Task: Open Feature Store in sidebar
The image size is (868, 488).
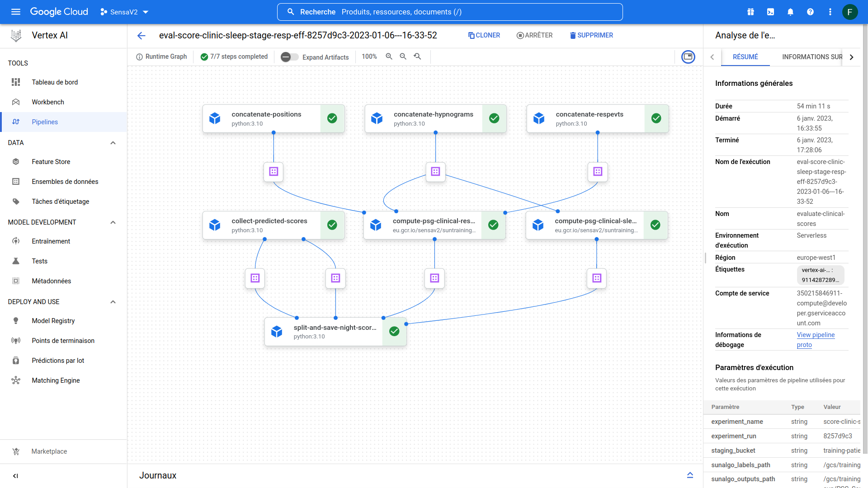Action: pyautogui.click(x=63, y=162)
